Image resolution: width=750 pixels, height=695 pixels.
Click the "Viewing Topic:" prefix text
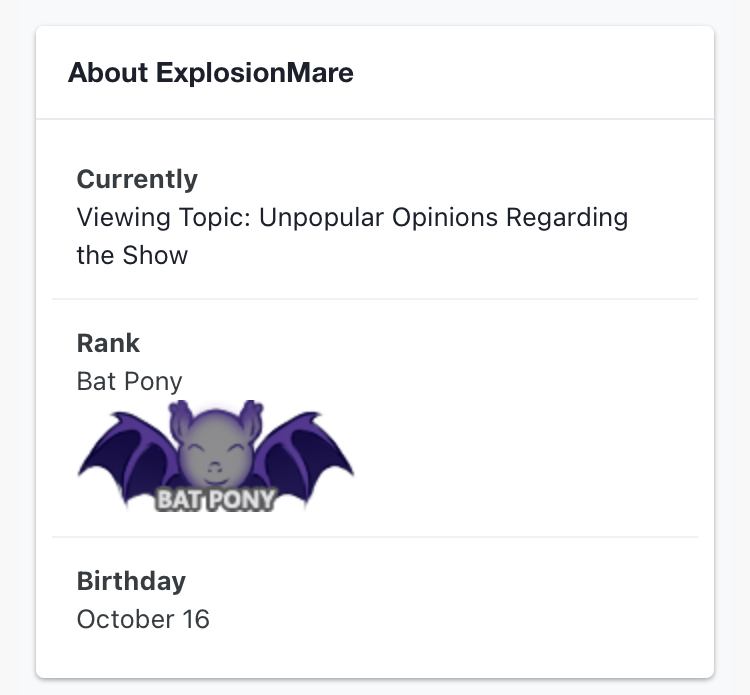pos(164,218)
